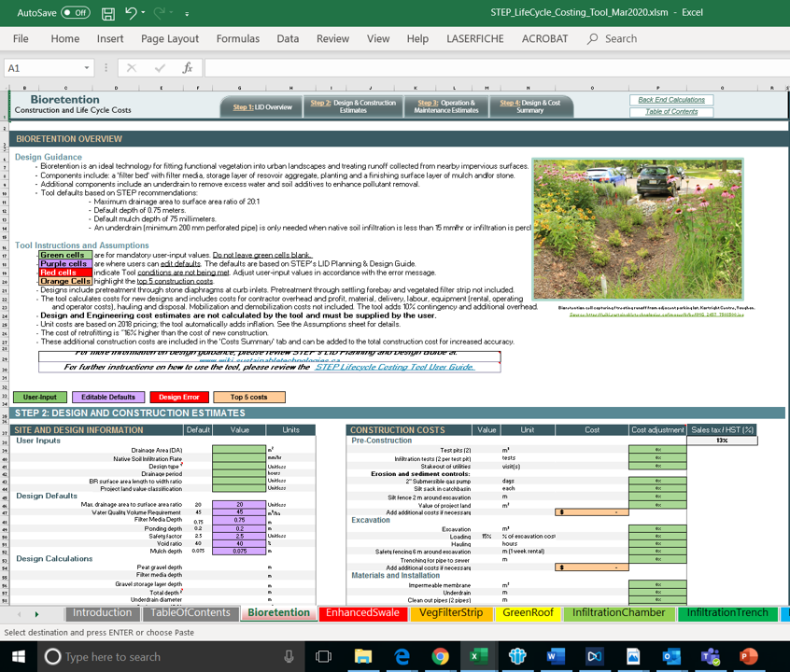Image resolution: width=790 pixels, height=672 pixels.
Task: Open PowerPoint from the taskbar
Action: point(748,656)
